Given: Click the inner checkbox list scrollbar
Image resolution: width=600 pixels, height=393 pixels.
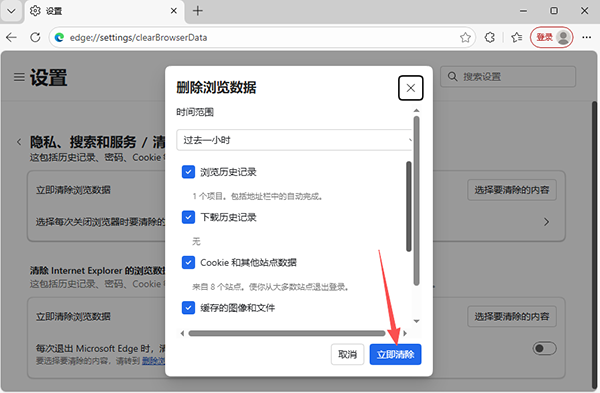Looking at the screenshot, I should [x=409, y=207].
